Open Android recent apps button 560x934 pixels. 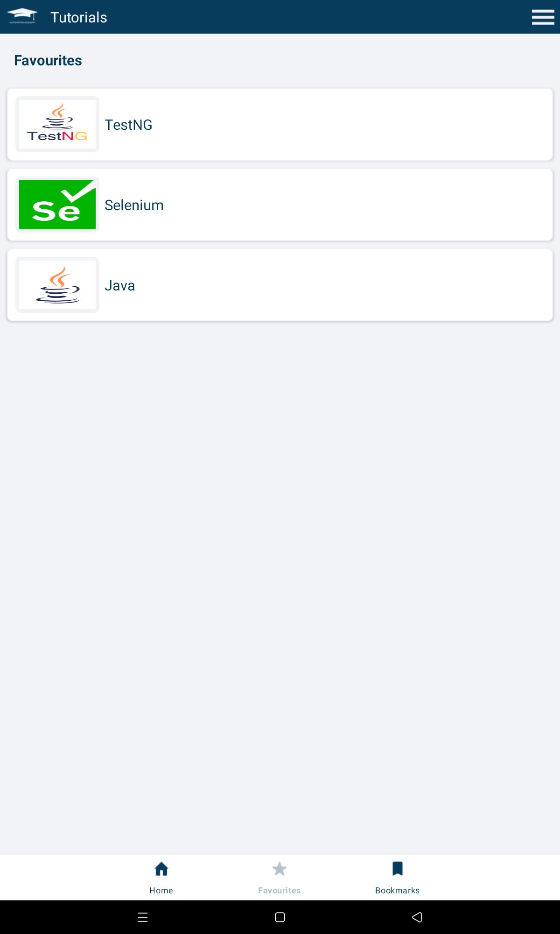(143, 917)
